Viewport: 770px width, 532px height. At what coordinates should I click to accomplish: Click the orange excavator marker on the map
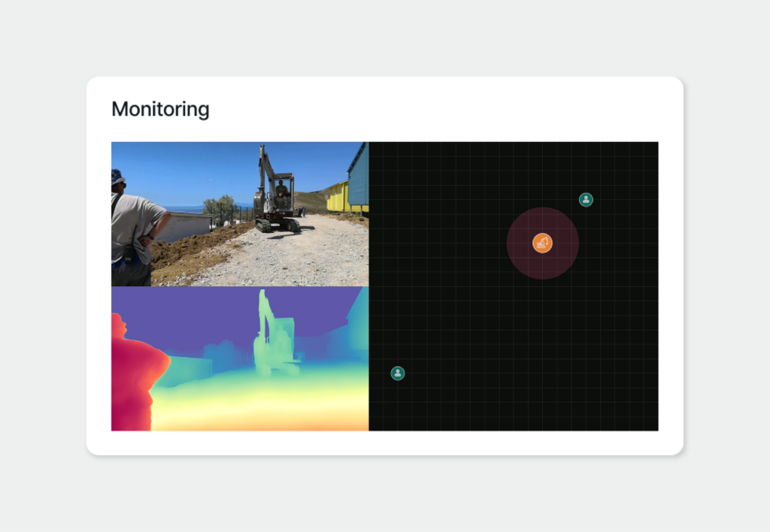tap(542, 243)
